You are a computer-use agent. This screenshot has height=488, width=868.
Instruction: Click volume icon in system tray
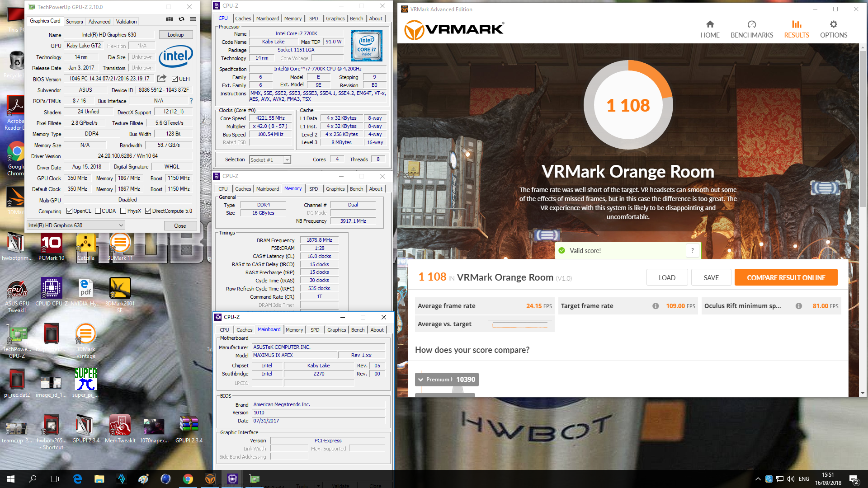pos(790,479)
